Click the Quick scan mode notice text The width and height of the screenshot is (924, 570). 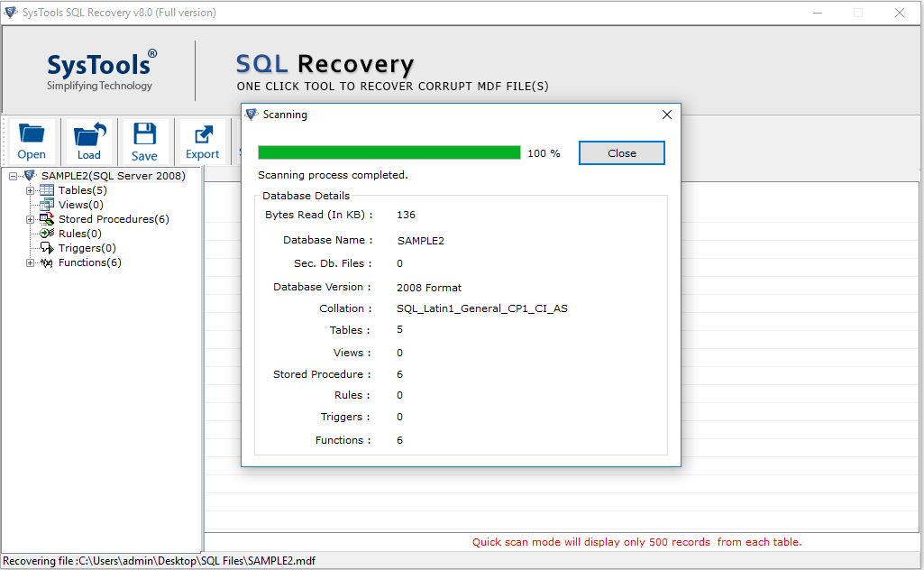[x=637, y=542]
